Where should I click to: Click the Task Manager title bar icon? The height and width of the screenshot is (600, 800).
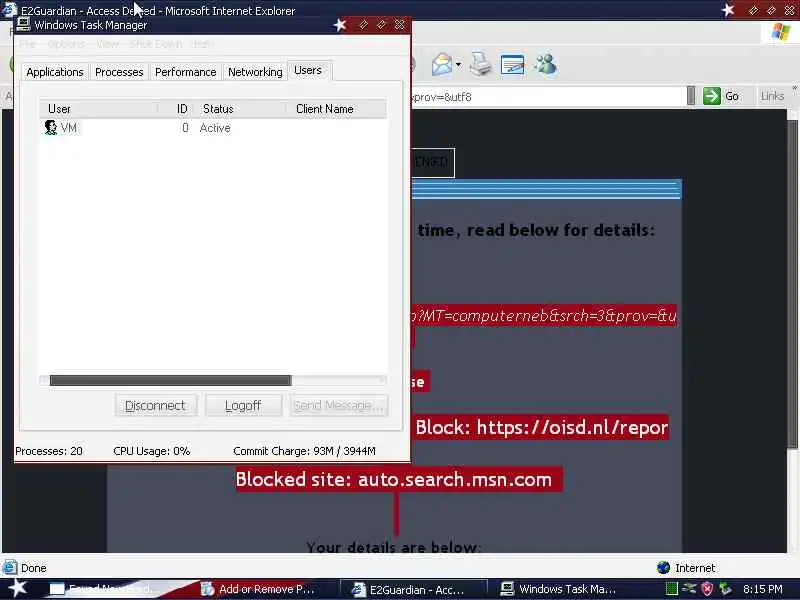[x=23, y=24]
